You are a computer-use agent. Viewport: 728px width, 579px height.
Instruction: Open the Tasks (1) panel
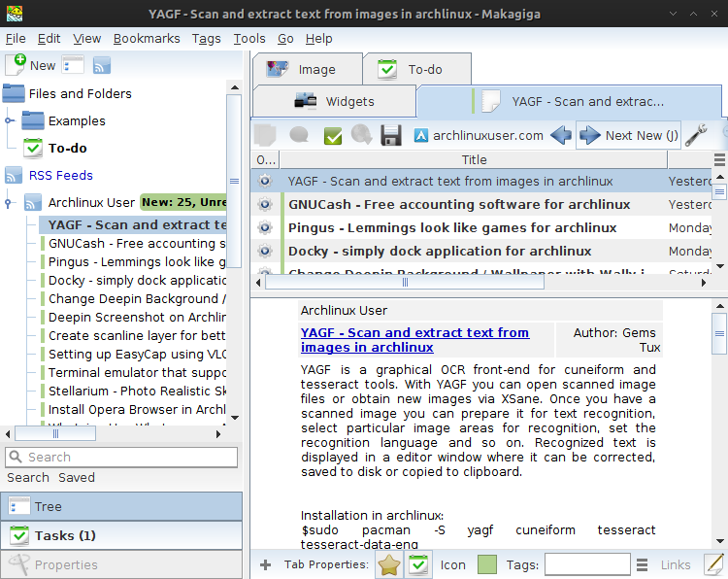[121, 535]
